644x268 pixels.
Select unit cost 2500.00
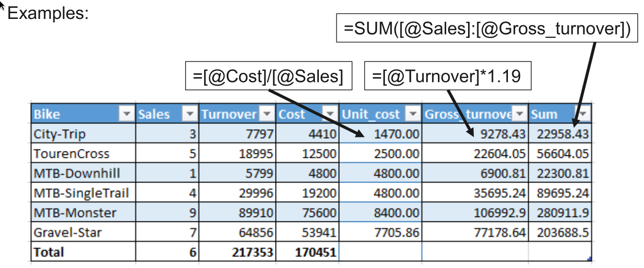(380, 153)
